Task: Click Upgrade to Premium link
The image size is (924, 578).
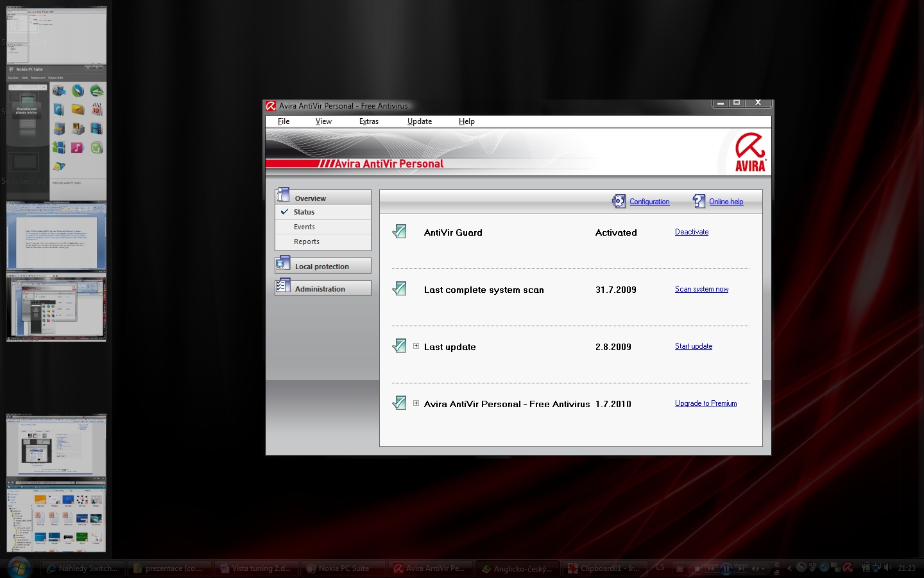Action: (x=706, y=403)
